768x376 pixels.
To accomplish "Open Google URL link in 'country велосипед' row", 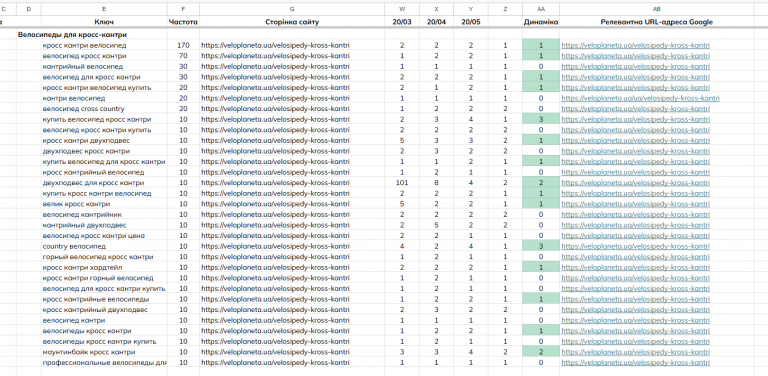I will pyautogui.click(x=635, y=246).
